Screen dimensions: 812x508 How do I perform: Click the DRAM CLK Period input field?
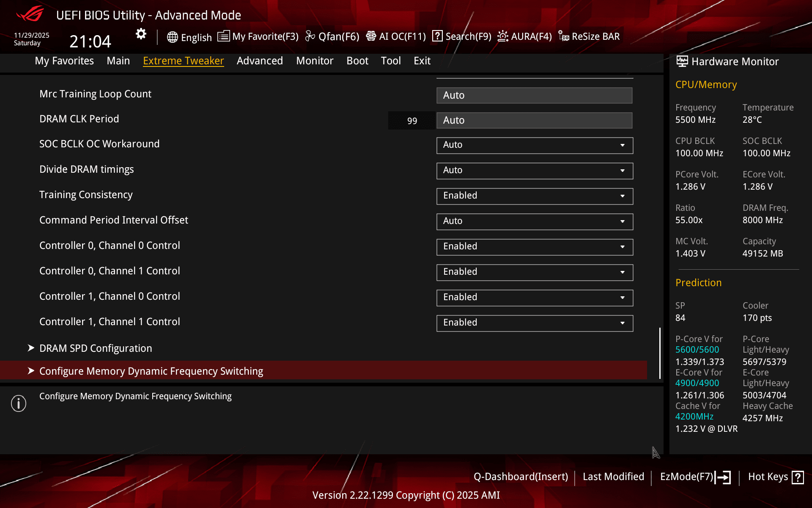535,120
